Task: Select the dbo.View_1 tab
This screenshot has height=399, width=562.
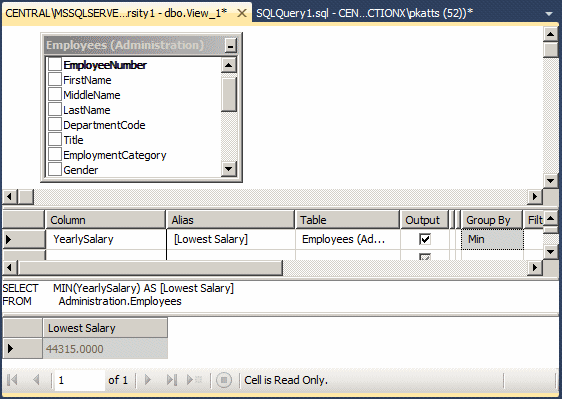Action: click(x=116, y=13)
